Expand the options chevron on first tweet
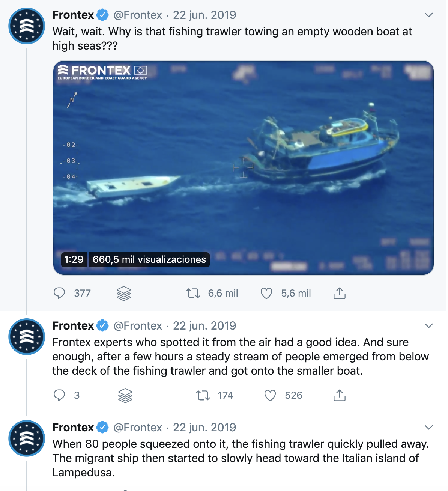This screenshot has height=491, width=448. click(x=429, y=15)
